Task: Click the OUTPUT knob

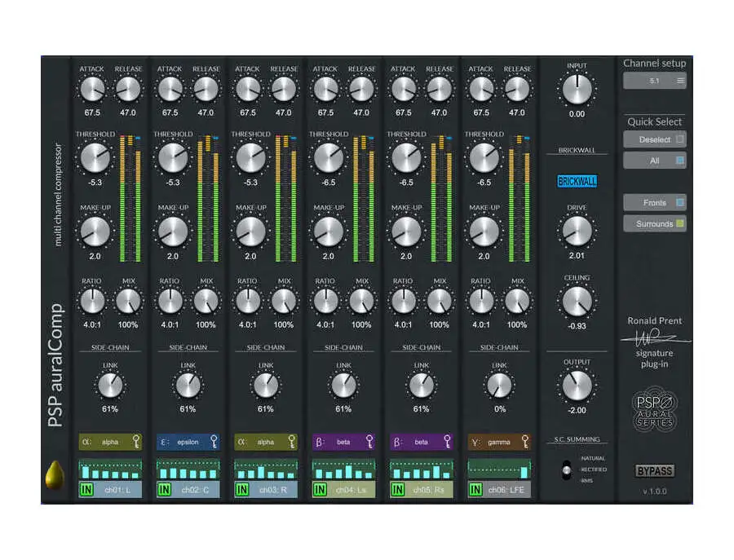Action: click(577, 384)
